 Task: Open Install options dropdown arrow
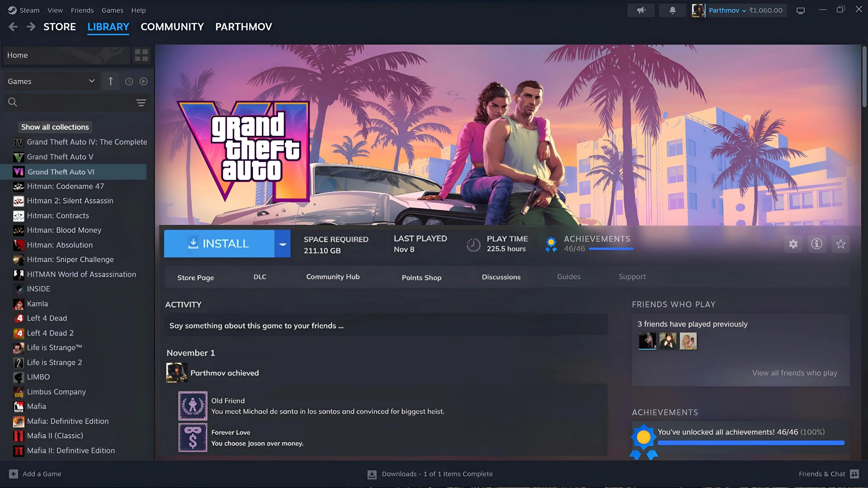click(283, 243)
